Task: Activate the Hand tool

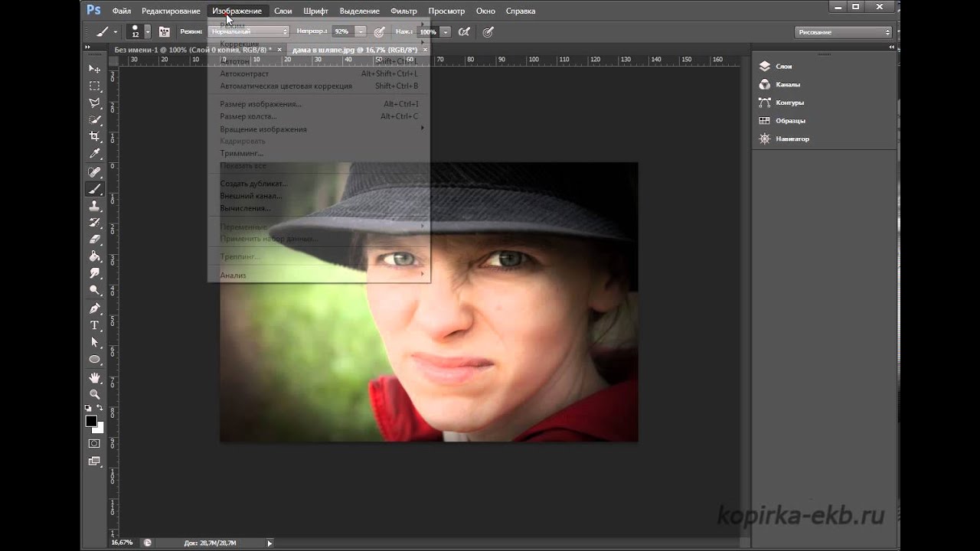Action: [x=95, y=377]
